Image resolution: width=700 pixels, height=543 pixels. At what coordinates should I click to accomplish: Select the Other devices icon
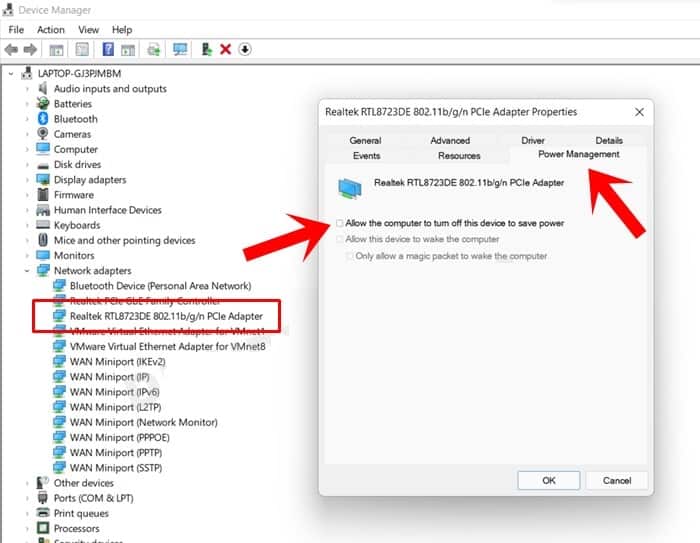(x=43, y=483)
